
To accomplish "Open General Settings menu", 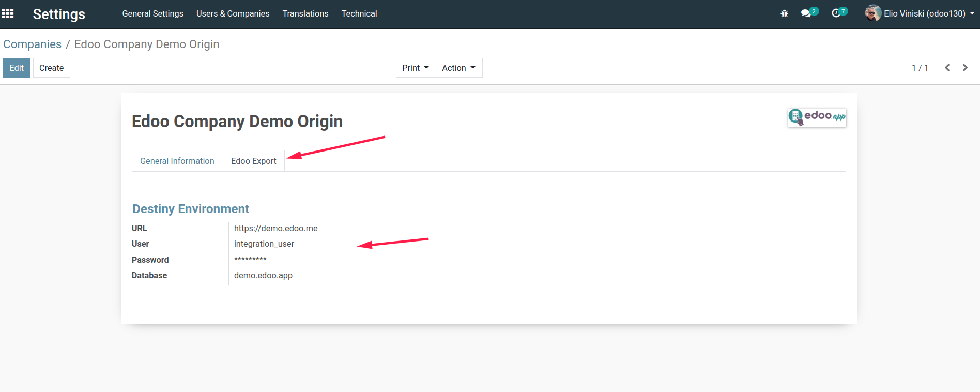I will click(x=153, y=13).
